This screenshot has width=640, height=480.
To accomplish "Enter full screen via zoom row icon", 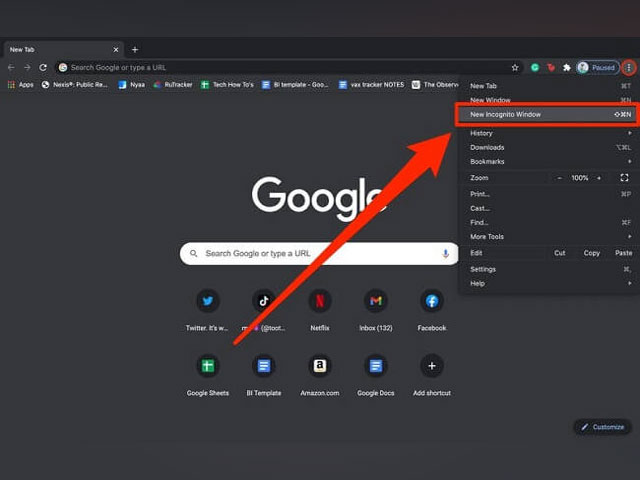I will 624,178.
